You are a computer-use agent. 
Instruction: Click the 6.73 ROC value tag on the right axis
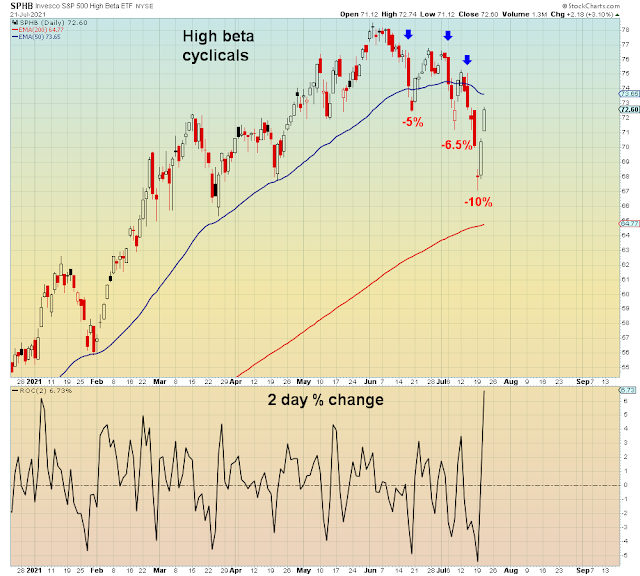tap(628, 390)
